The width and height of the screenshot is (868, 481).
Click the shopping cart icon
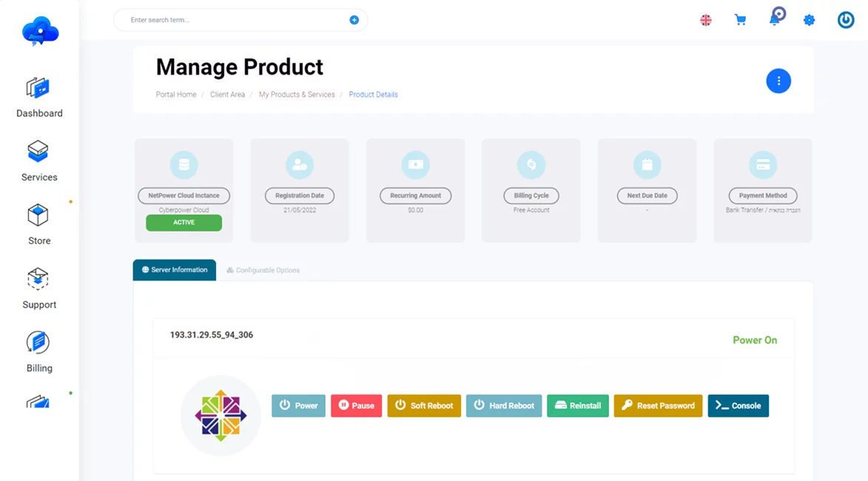(x=740, y=20)
